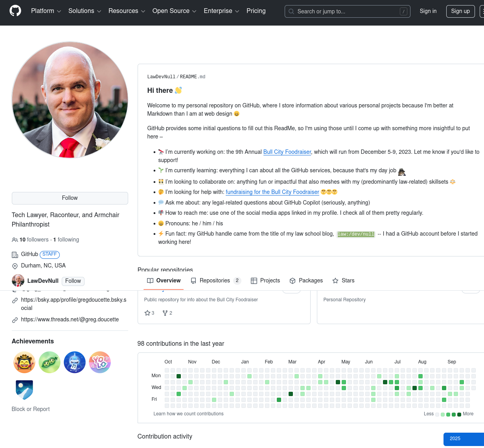Click the GitHub Octocat logo
Screen dimensions: 484x448
pyautogui.click(x=15, y=11)
